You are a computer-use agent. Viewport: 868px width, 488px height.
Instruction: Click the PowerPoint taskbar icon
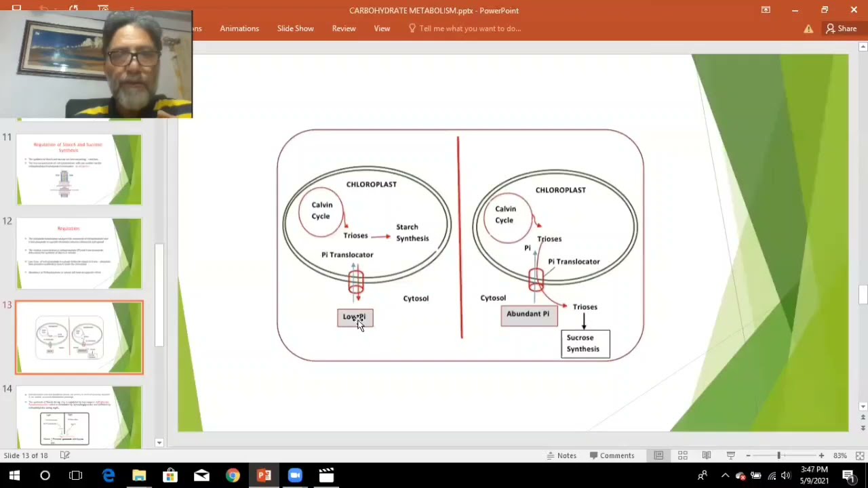pyautogui.click(x=264, y=476)
